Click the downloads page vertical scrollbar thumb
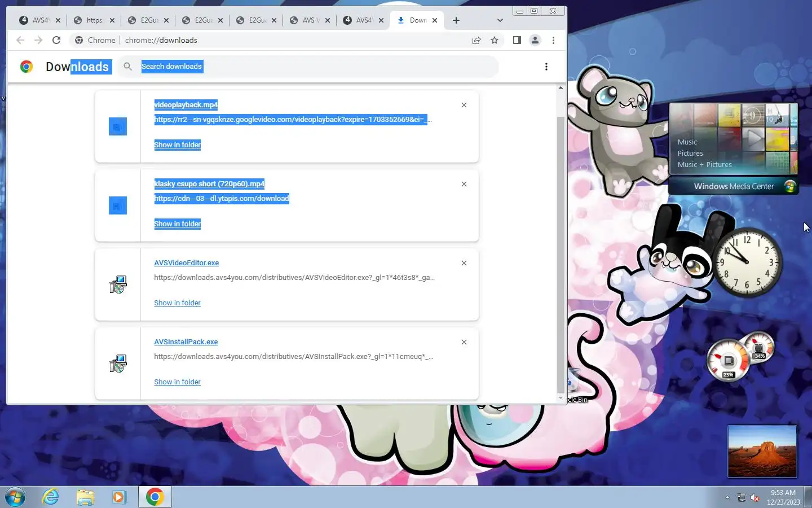The height and width of the screenshot is (508, 812). click(561, 254)
